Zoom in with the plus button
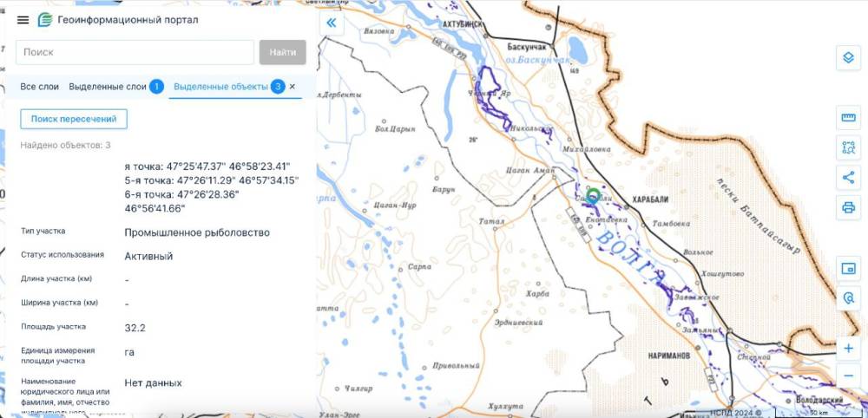Screen dimensions: 868x418 (848, 348)
